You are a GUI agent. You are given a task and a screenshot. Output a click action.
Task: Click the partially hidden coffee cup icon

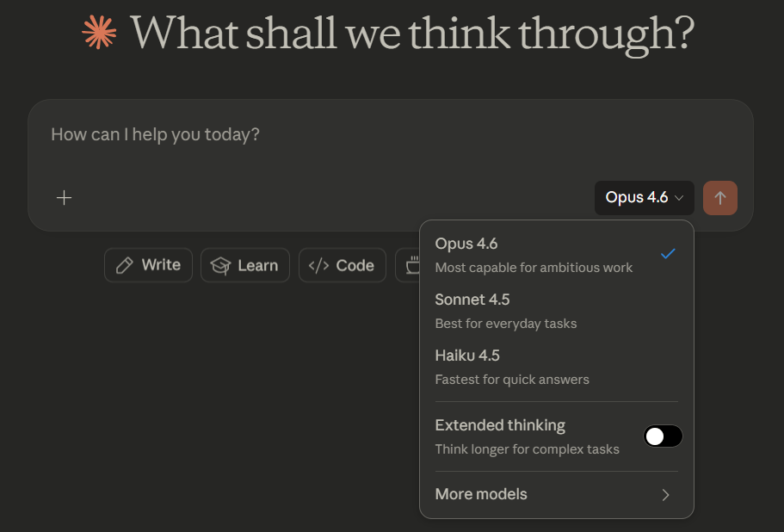tap(411, 265)
